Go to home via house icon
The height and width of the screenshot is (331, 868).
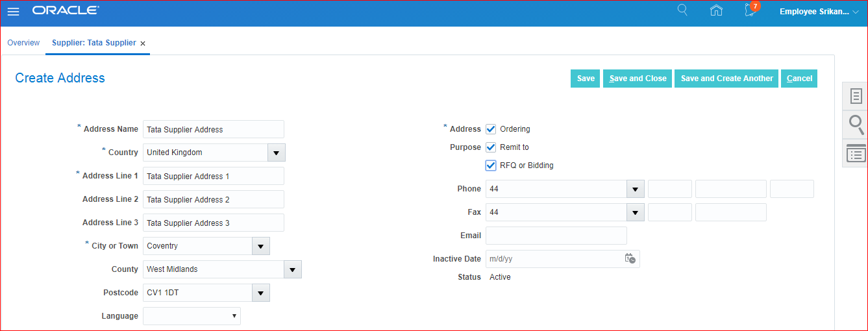716,10
